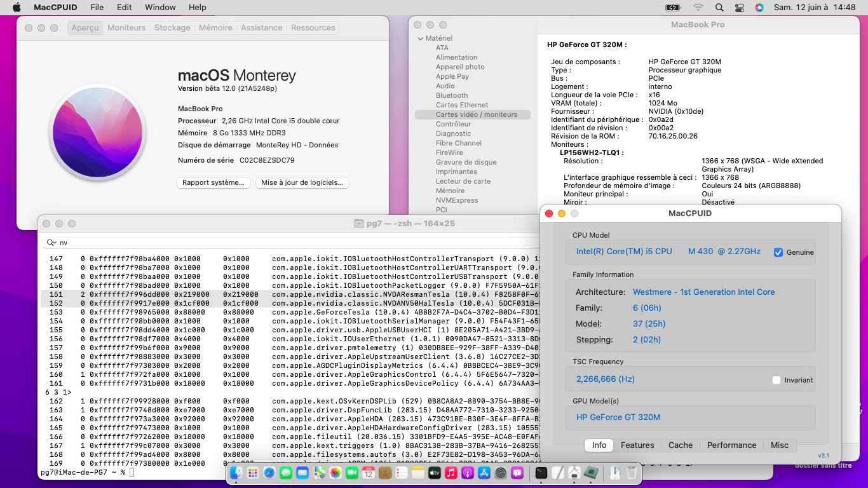Open TextEdit from the Dock
This screenshot has width=868, height=488.
tap(558, 473)
